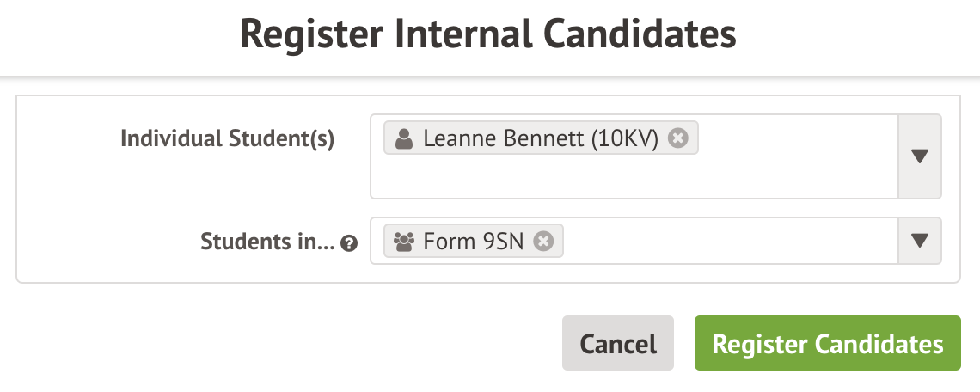This screenshot has width=980, height=392.
Task: Click the person icon beside Leanne Bennett
Action: pyautogui.click(x=403, y=139)
